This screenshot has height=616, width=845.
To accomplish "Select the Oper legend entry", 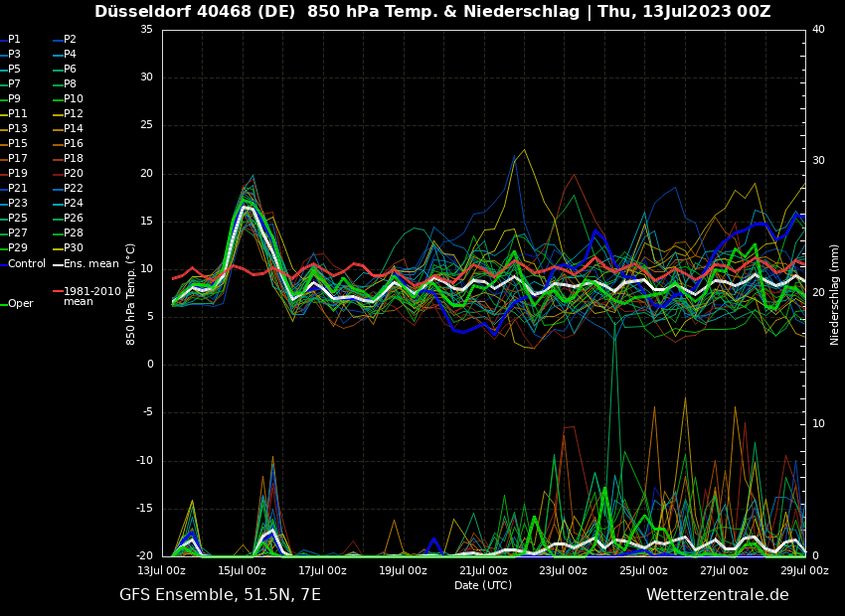I will point(20,303).
